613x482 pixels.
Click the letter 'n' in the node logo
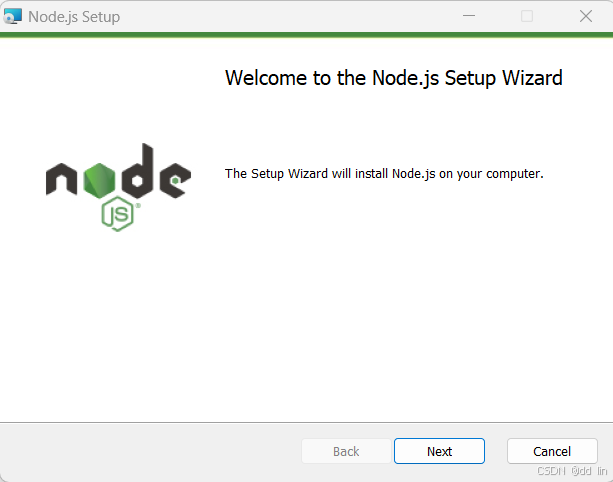coord(61,179)
